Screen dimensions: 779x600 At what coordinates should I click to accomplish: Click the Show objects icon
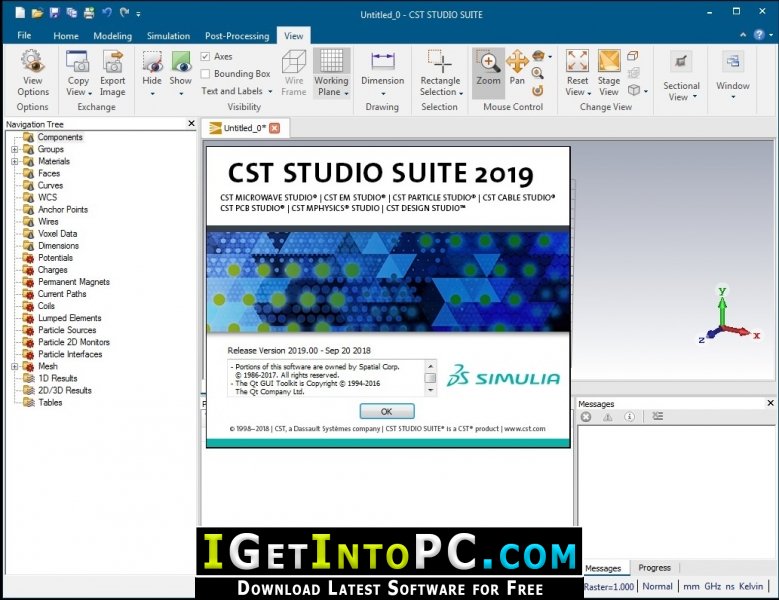(181, 62)
